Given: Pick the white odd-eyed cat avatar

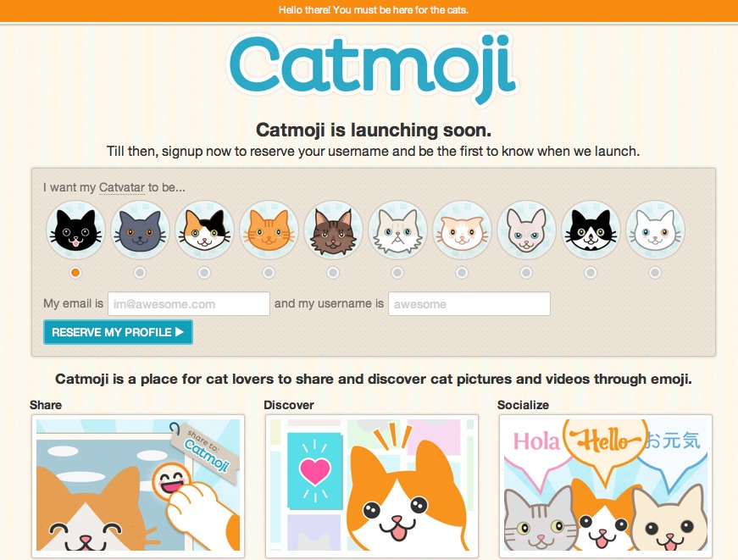Looking at the screenshot, I should pyautogui.click(x=655, y=230).
